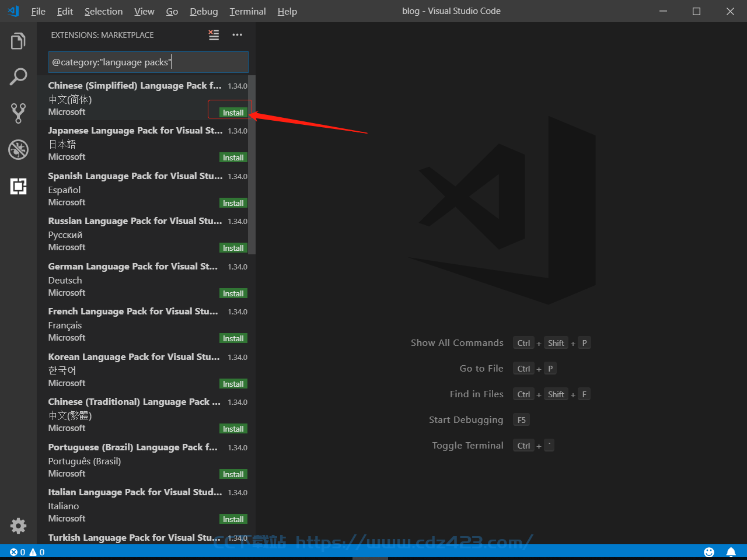747x560 pixels.
Task: Open the Manage gear icon
Action: [18, 526]
